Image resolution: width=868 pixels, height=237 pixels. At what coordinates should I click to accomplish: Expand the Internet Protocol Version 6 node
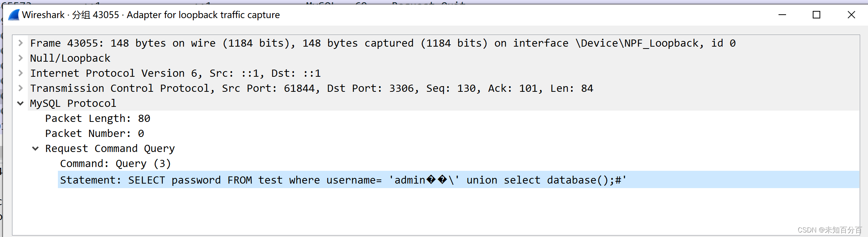(x=20, y=73)
